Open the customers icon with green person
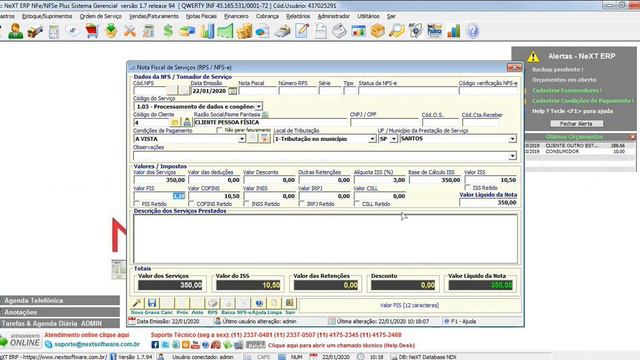 click(x=16, y=31)
